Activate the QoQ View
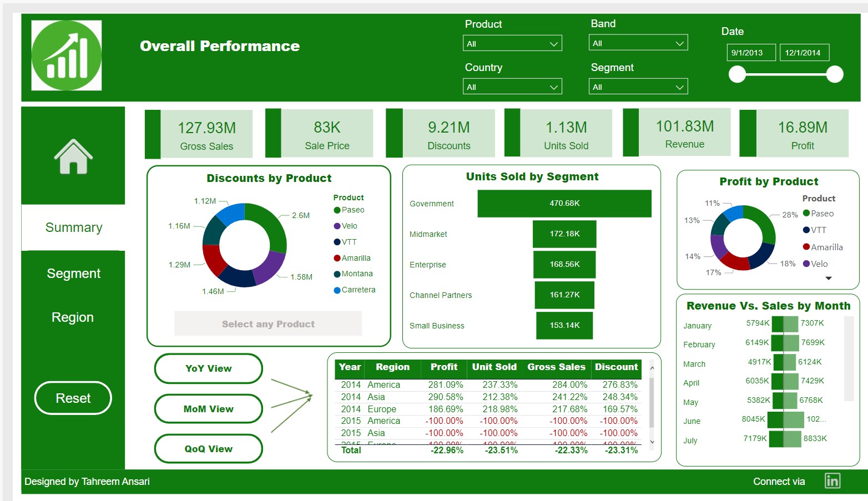 (x=208, y=448)
